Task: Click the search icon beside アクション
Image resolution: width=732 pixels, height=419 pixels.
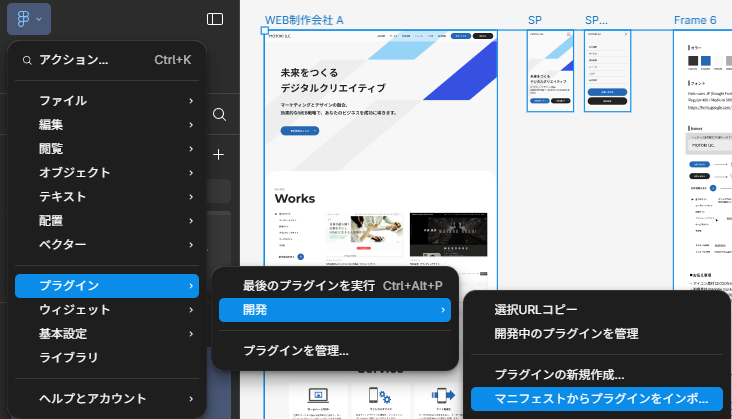Action: point(27,60)
